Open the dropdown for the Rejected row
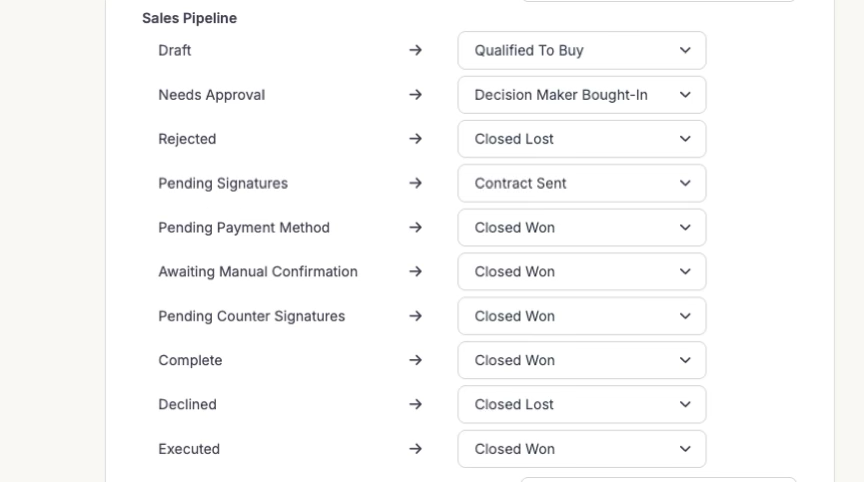 tap(581, 139)
